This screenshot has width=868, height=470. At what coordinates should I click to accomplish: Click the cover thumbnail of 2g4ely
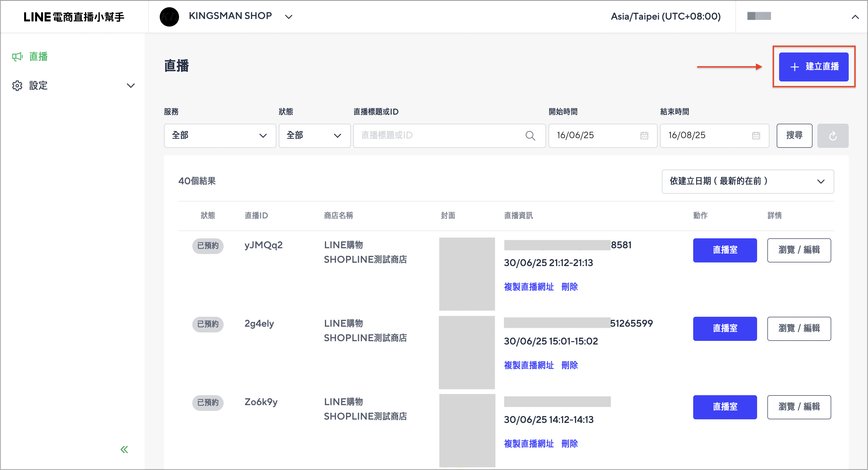click(467, 352)
